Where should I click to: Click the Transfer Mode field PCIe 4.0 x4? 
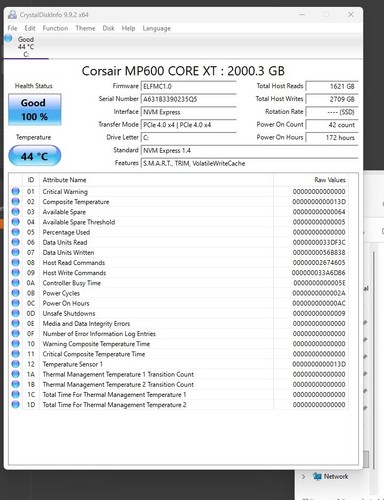tap(188, 125)
